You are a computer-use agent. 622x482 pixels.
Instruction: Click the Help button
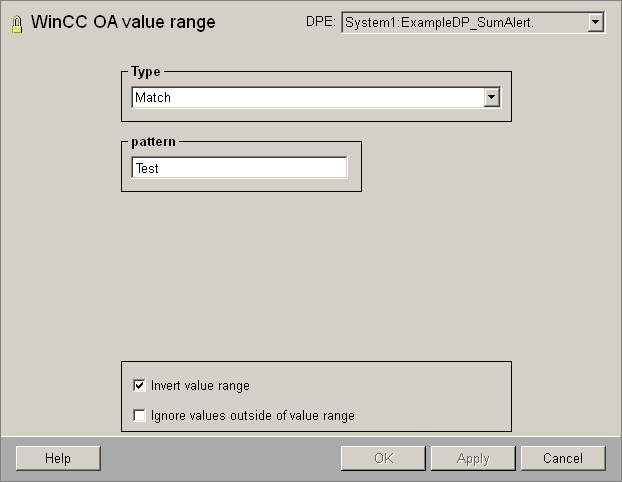[x=58, y=458]
